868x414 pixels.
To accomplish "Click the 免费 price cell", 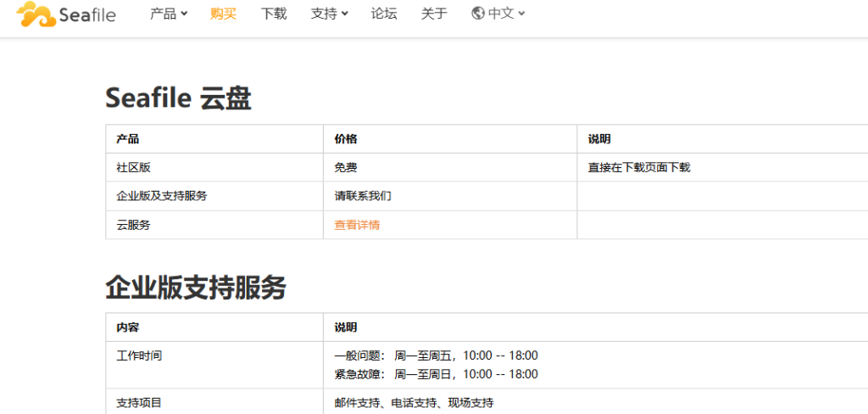I will [x=450, y=167].
